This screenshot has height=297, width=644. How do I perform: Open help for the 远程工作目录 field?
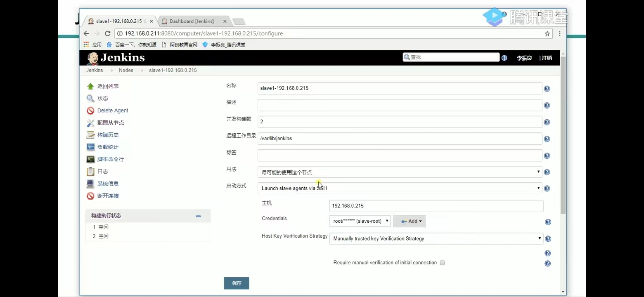(x=547, y=139)
